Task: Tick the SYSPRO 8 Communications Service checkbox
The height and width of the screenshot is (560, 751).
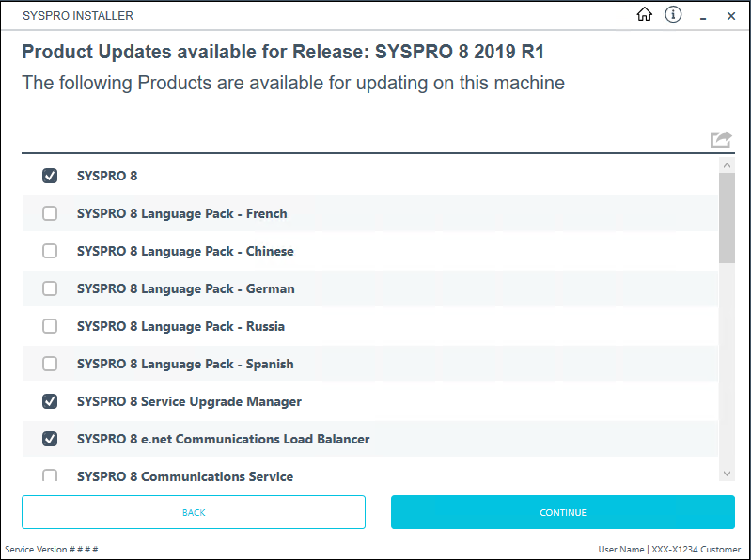Action: tap(50, 475)
